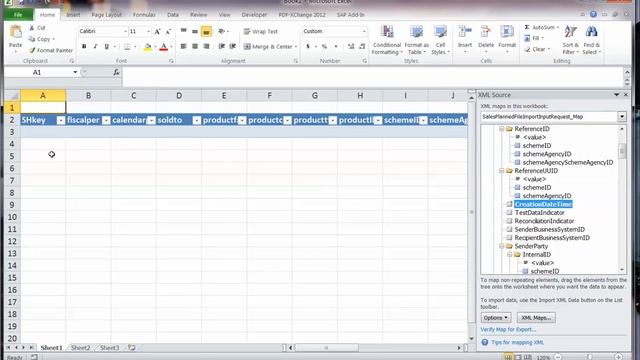
Task: Toggle Center text alignment
Action: point(195,47)
